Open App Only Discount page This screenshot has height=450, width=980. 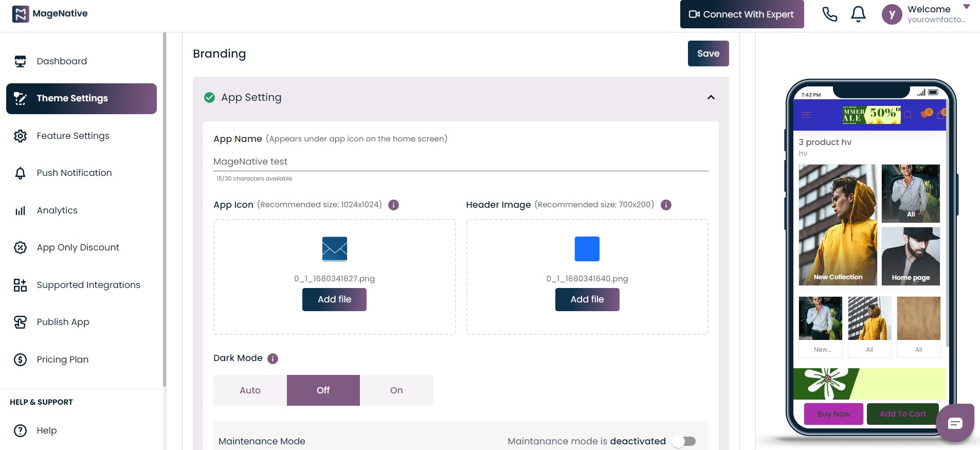(x=81, y=247)
